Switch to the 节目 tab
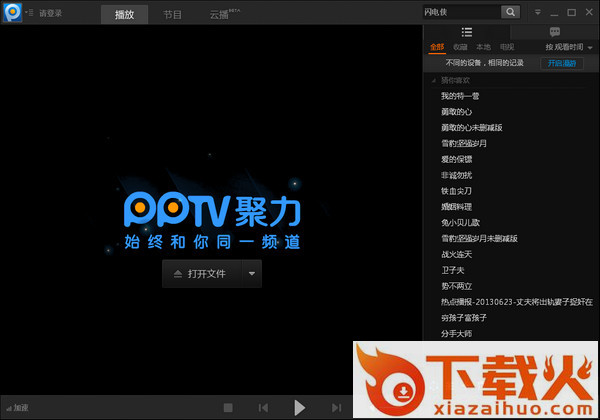Image resolution: width=600 pixels, height=420 pixels. 172,15
